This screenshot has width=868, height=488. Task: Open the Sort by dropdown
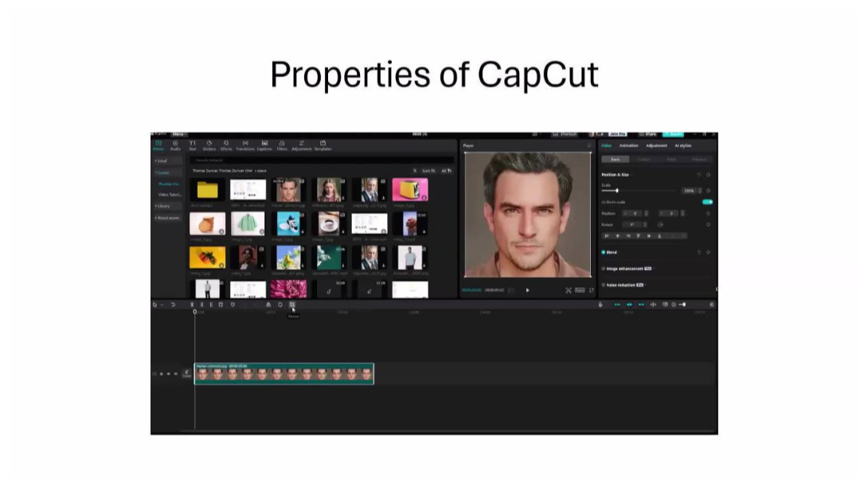[x=429, y=171]
